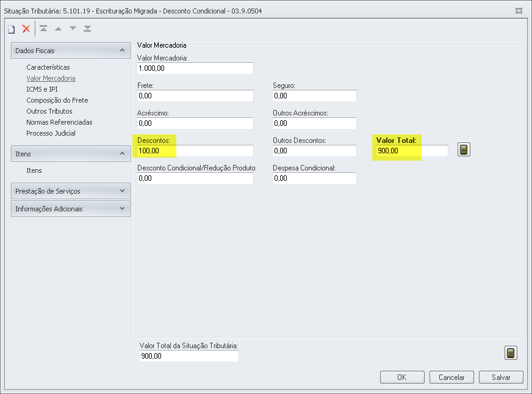Click the new record document icon

(x=11, y=29)
